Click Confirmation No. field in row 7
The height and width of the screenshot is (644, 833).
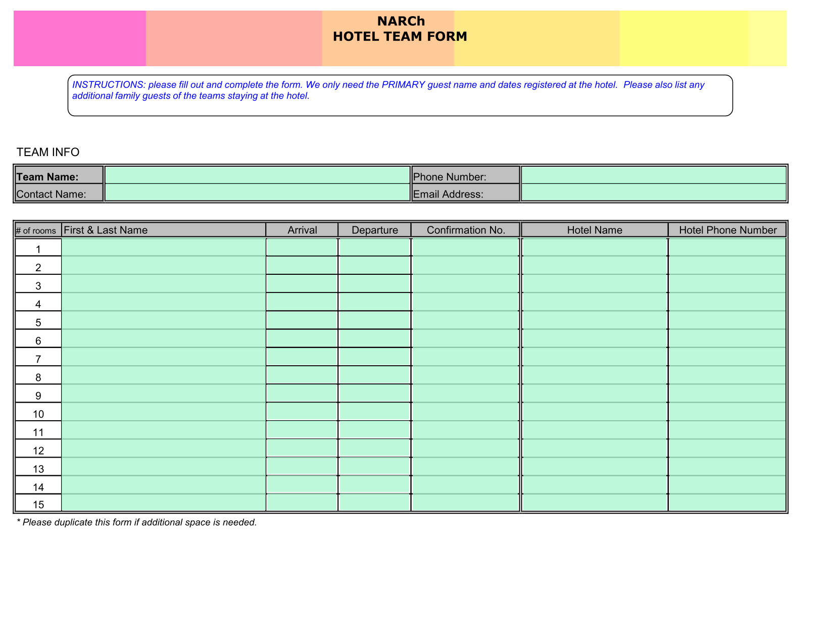coord(466,357)
